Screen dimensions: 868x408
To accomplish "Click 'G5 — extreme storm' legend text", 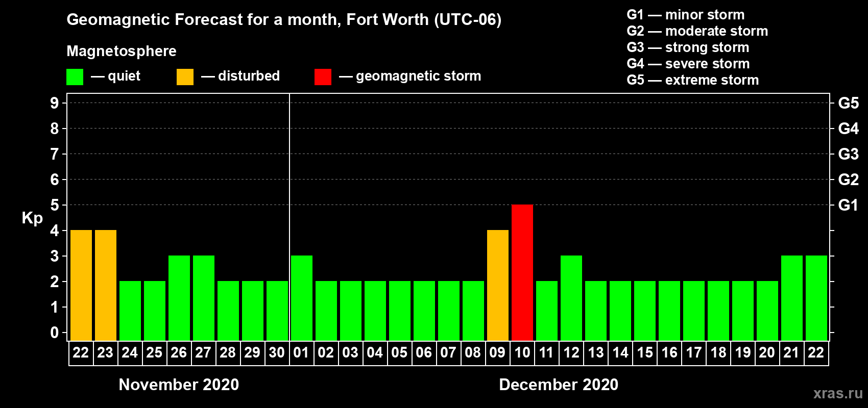I will click(692, 80).
